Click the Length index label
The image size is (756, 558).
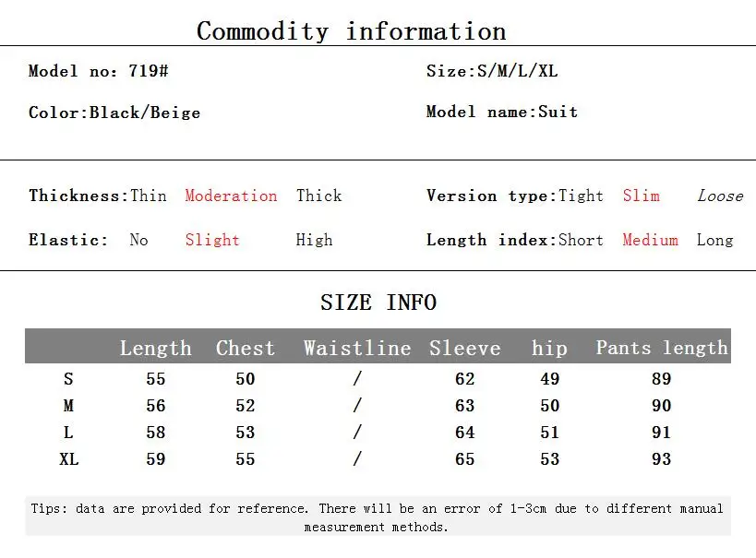pos(492,240)
